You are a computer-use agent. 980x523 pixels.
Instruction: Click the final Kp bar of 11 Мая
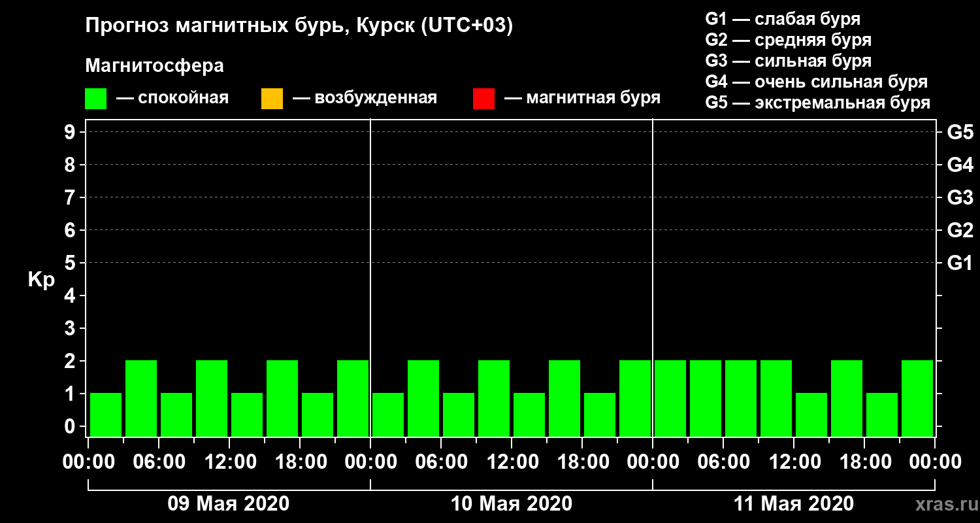click(x=917, y=398)
